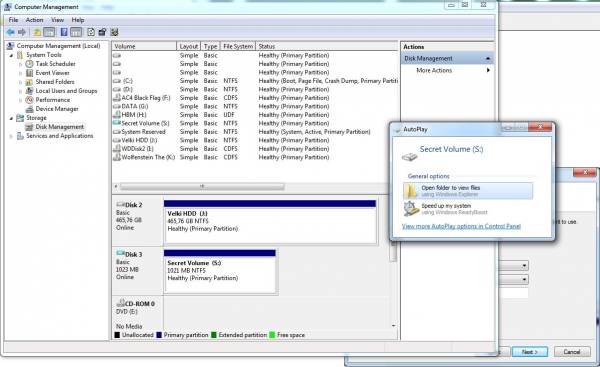Click the Forward arrow toolbar icon

click(22, 32)
